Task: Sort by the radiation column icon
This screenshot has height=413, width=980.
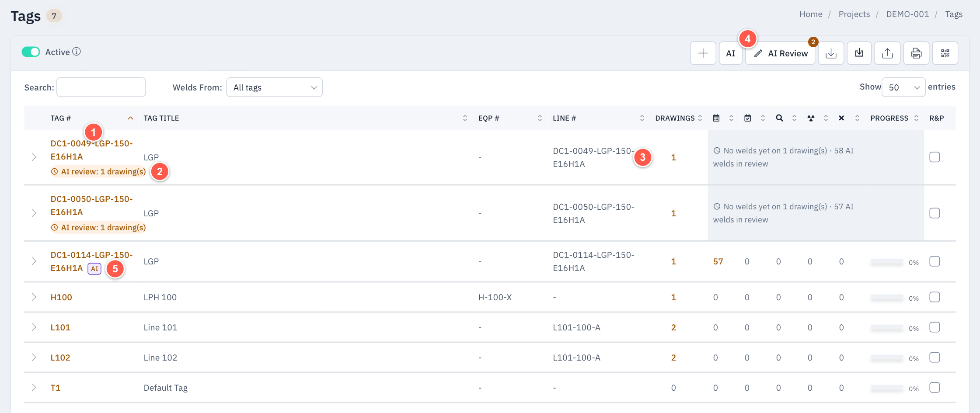Action: tap(811, 118)
